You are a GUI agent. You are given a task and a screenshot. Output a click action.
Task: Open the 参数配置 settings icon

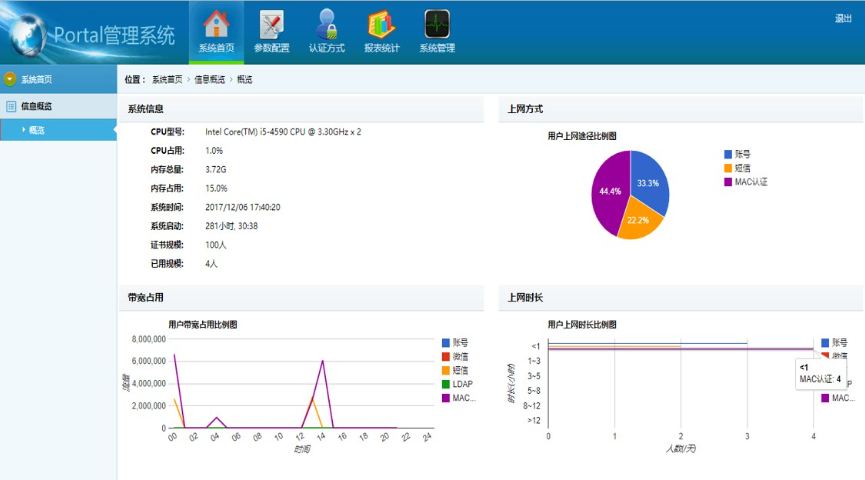coord(271,24)
